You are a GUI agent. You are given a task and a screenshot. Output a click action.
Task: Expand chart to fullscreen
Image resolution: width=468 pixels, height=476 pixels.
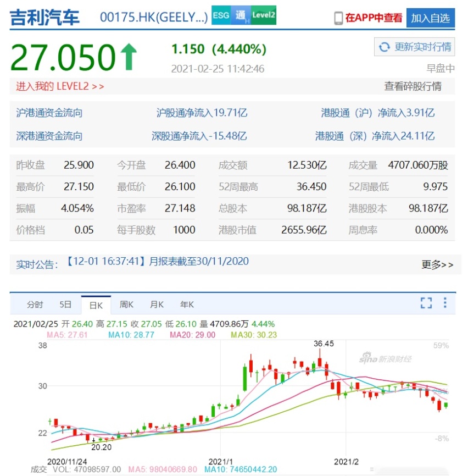click(x=426, y=303)
